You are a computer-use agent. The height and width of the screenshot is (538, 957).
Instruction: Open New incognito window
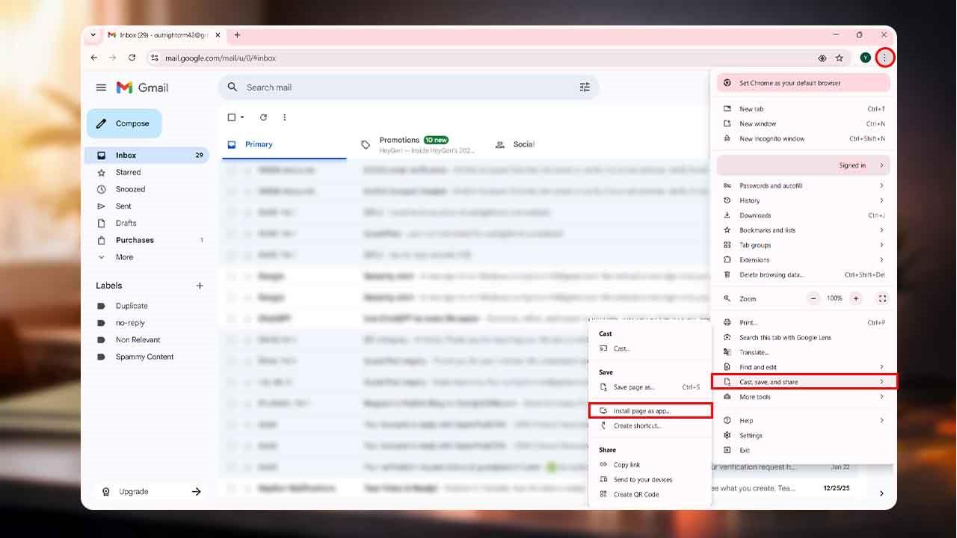[x=804, y=139]
